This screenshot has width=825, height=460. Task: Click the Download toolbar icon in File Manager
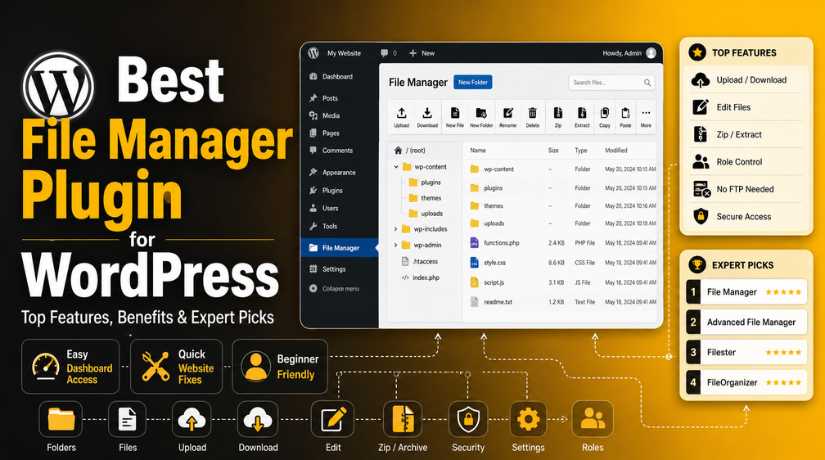coord(427,113)
